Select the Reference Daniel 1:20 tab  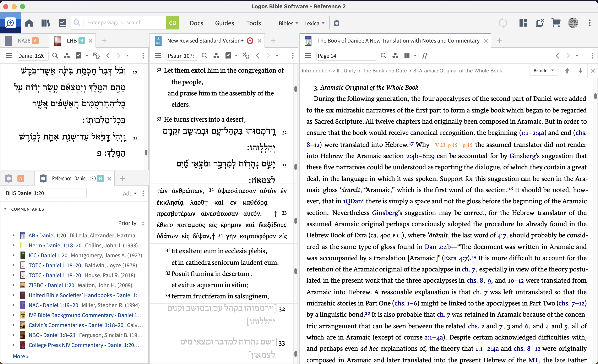click(x=74, y=178)
